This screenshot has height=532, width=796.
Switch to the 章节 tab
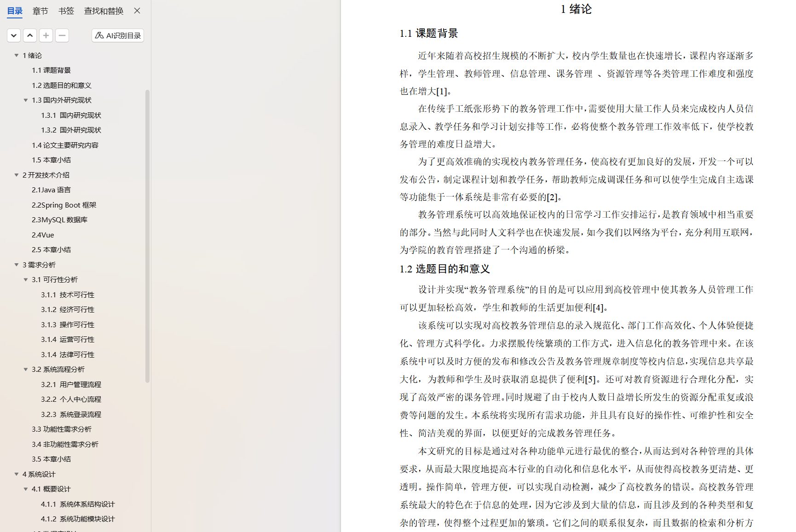(x=40, y=11)
